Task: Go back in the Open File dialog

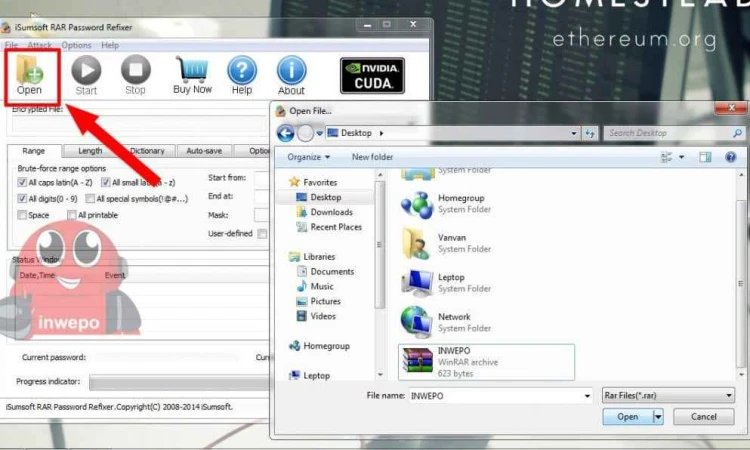Action: tap(286, 133)
